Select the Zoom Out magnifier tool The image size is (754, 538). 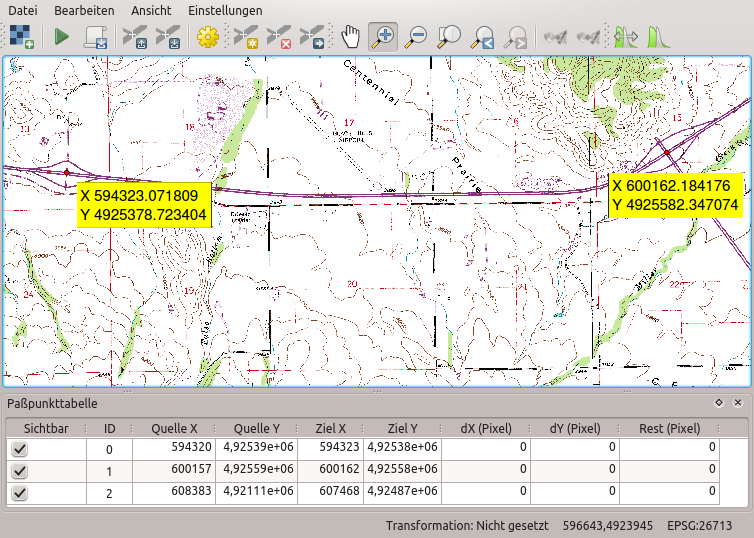point(416,38)
